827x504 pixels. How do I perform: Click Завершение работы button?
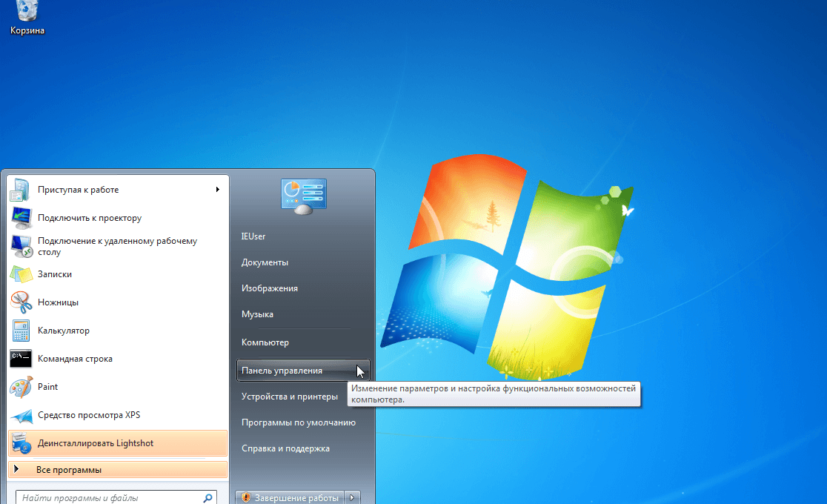click(x=290, y=497)
